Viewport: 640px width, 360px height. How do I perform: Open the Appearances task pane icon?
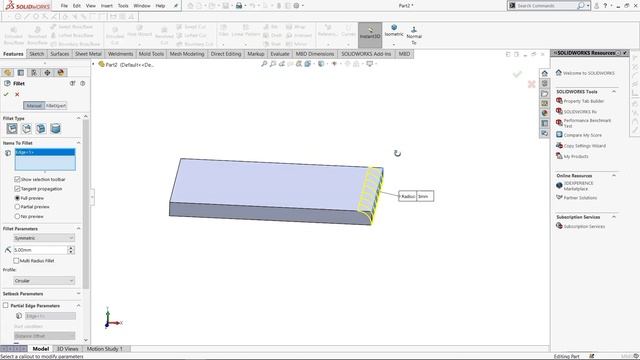click(x=544, y=113)
